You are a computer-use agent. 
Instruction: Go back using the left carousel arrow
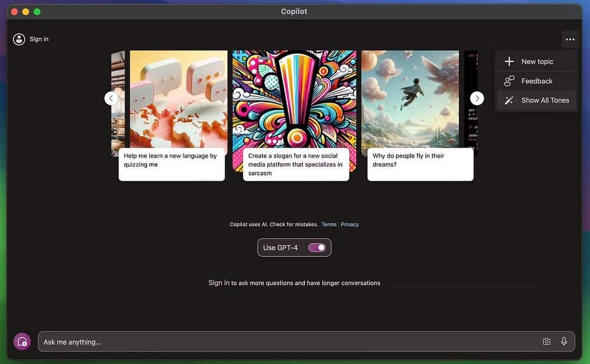pos(112,98)
